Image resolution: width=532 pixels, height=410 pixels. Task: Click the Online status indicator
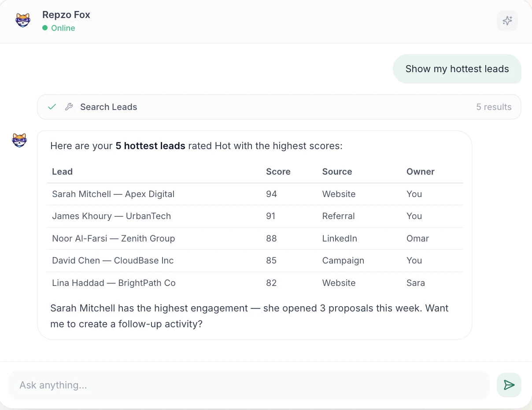[59, 28]
